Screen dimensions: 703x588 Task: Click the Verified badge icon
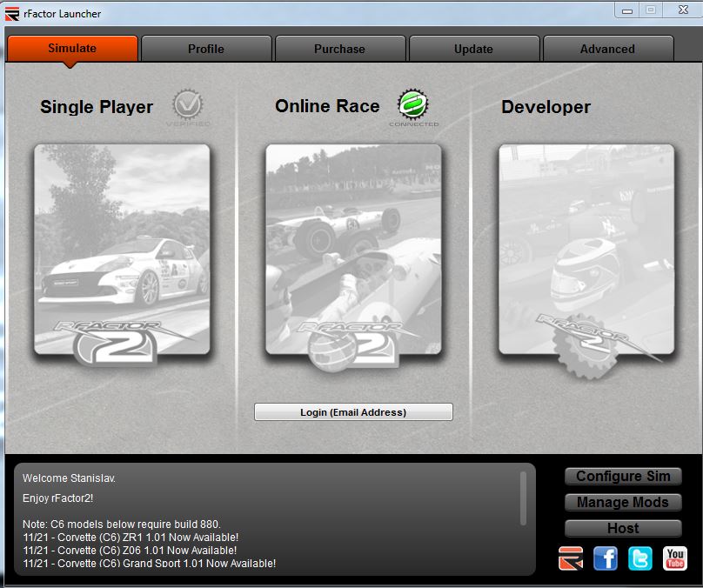click(x=187, y=105)
